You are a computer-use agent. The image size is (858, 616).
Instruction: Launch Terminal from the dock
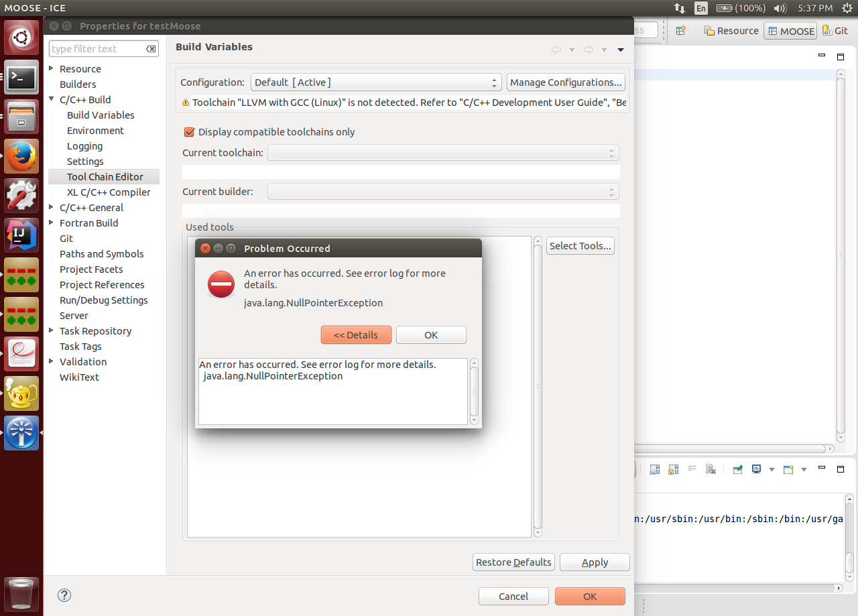coord(21,78)
